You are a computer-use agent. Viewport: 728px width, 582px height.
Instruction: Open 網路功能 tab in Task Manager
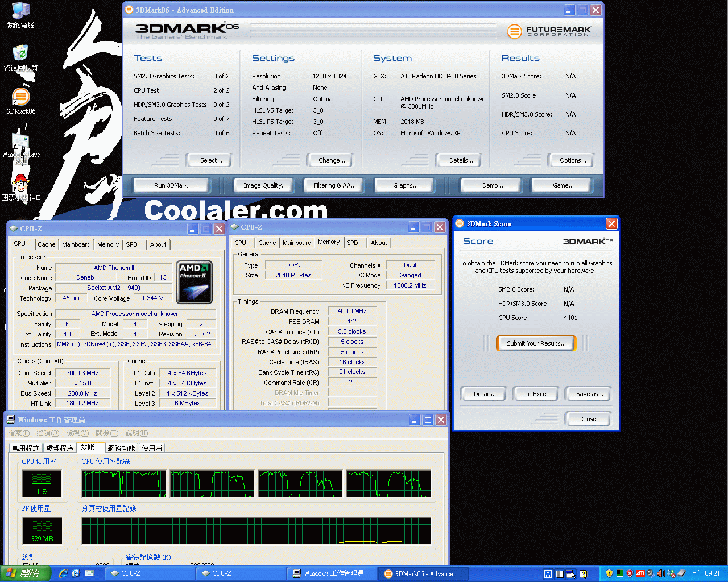(x=122, y=448)
